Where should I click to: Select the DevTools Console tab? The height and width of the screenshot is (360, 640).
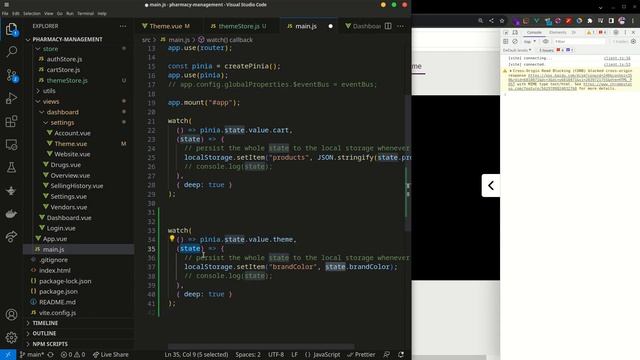coord(534,32)
